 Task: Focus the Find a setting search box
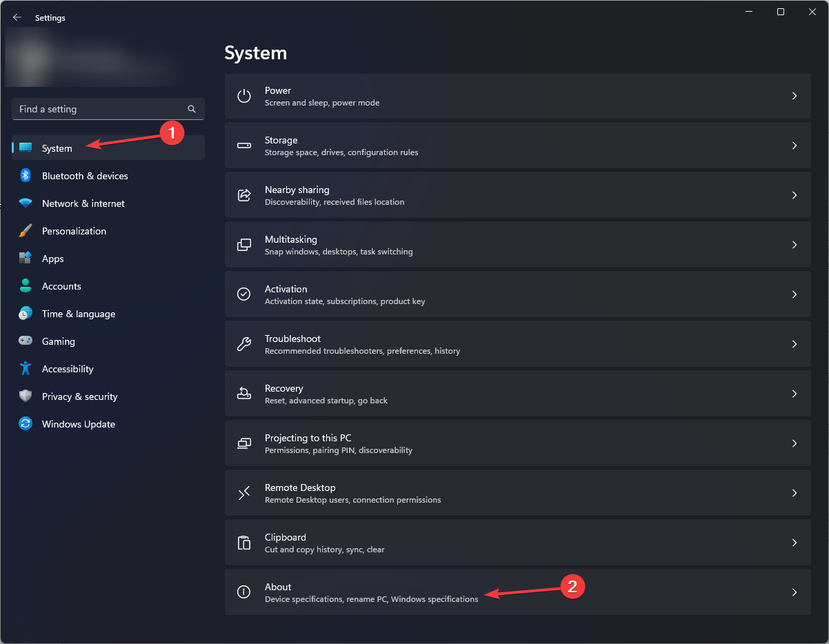(108, 109)
